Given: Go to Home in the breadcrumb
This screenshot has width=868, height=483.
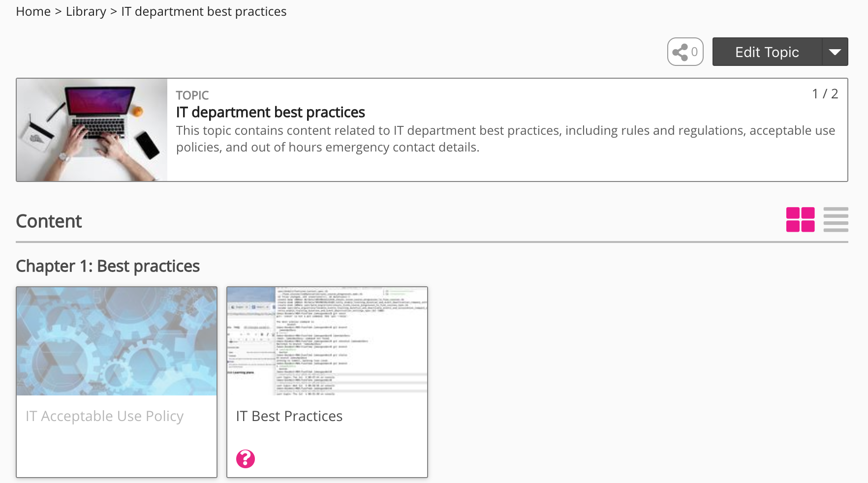Looking at the screenshot, I should pos(33,11).
